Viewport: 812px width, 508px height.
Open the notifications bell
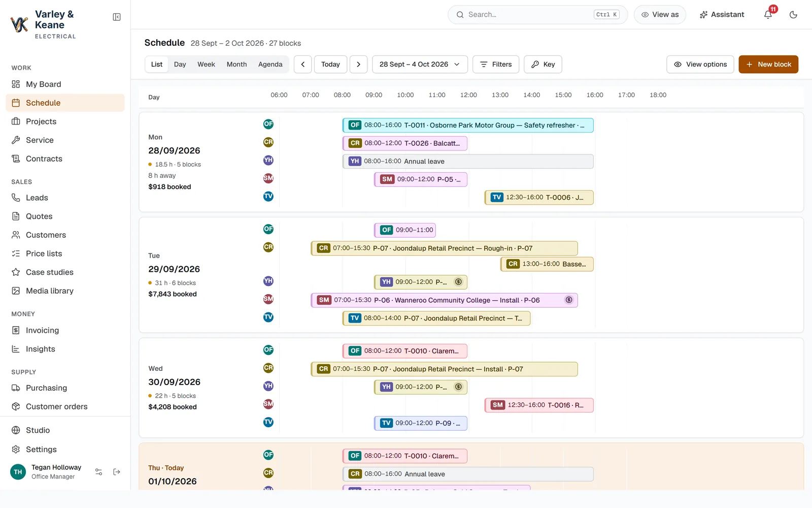pos(768,15)
